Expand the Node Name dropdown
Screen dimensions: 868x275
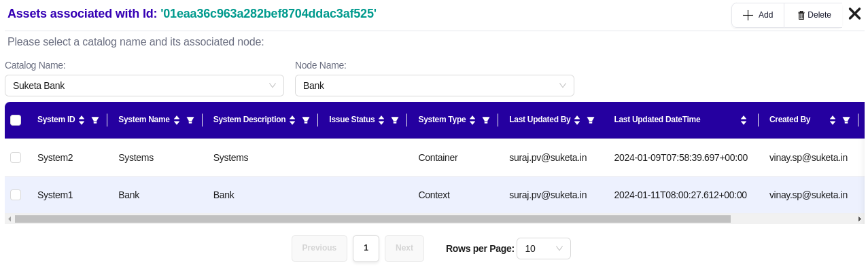click(x=434, y=86)
